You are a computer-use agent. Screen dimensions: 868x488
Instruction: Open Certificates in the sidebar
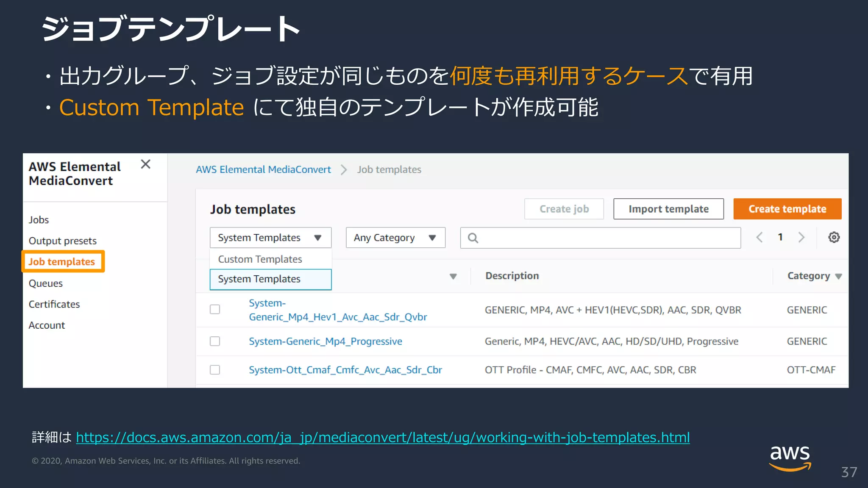coord(54,304)
